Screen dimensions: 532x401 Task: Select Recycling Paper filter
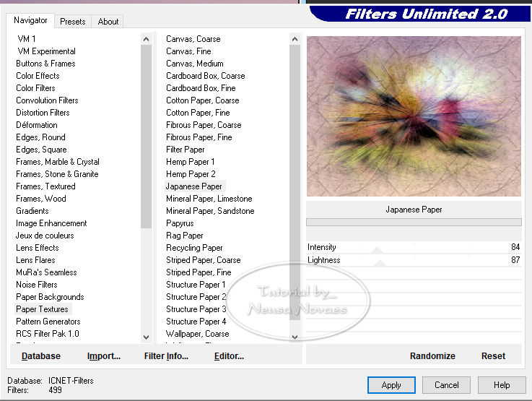[194, 248]
